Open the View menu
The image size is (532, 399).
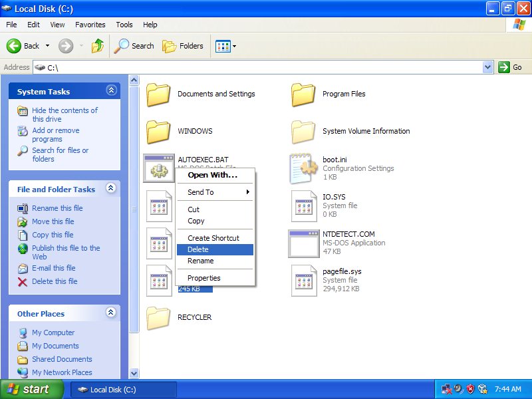pyautogui.click(x=57, y=25)
